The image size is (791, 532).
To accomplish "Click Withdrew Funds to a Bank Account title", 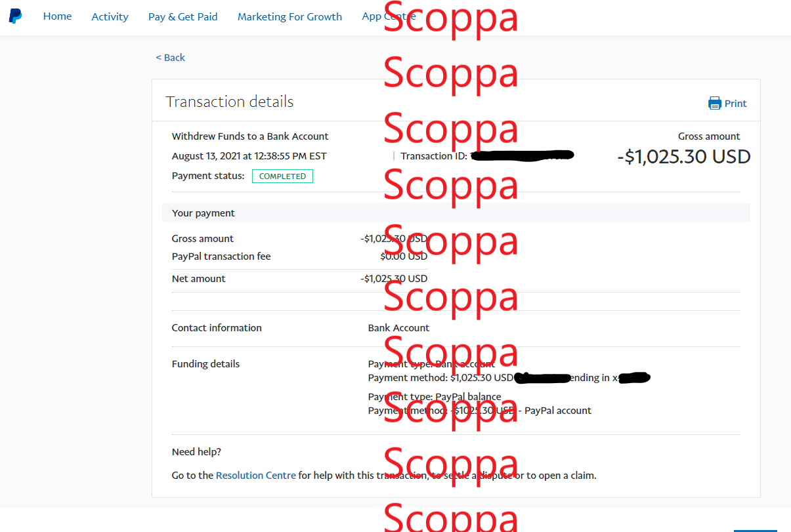I will click(250, 136).
